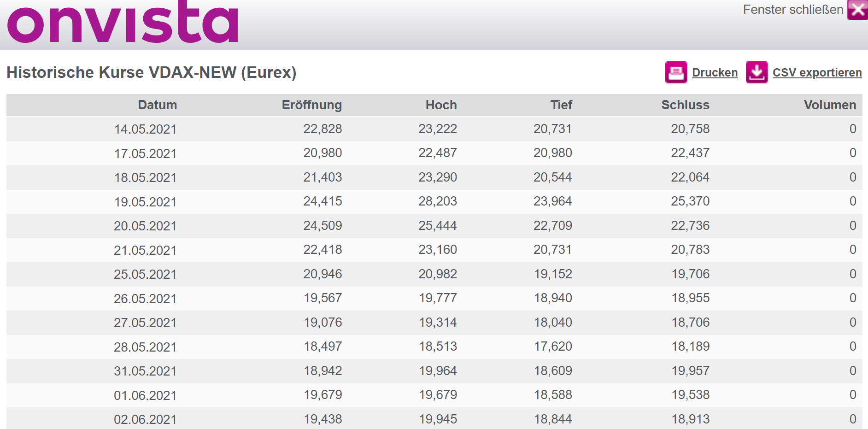Select the 19.05.2021 date cell
The height and width of the screenshot is (429, 868).
pyautogui.click(x=145, y=202)
